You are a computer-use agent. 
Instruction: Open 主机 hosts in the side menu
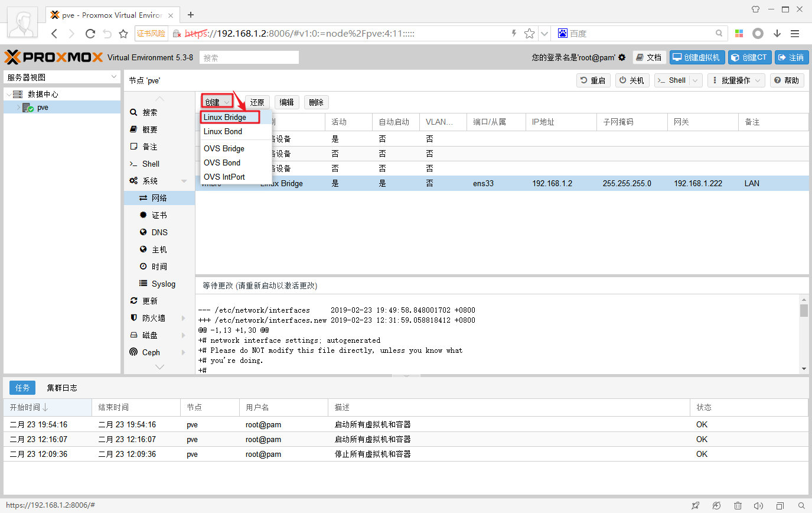click(x=159, y=249)
